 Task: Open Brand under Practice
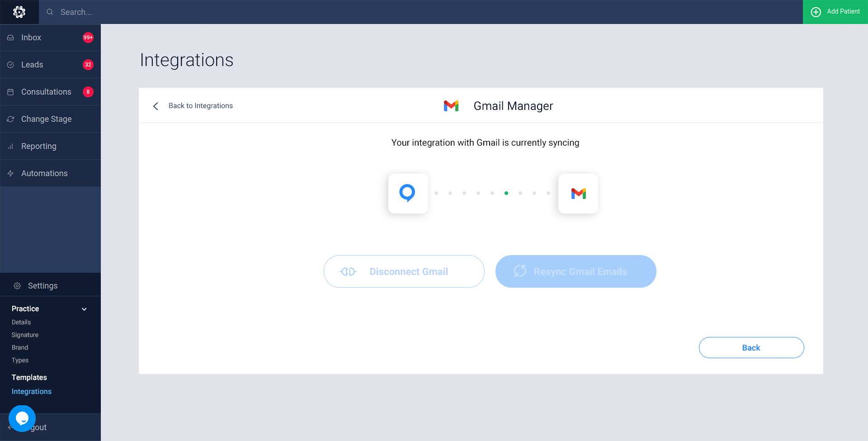20,347
